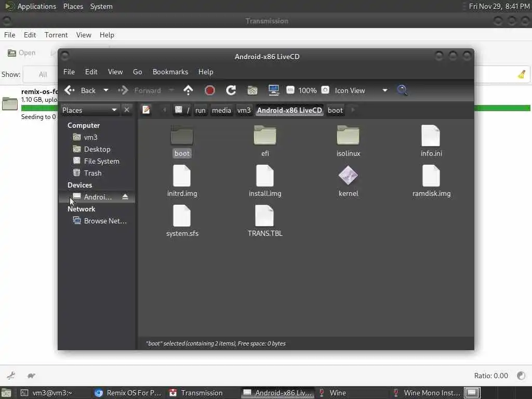Screen dimensions: 532x399
Task: Jump to root via the drive path button
Action: point(182,110)
